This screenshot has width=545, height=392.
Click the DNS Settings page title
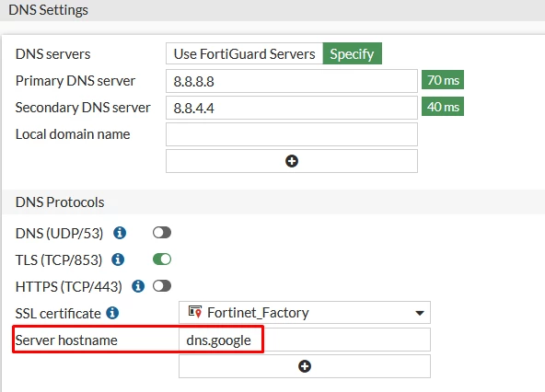click(x=48, y=10)
